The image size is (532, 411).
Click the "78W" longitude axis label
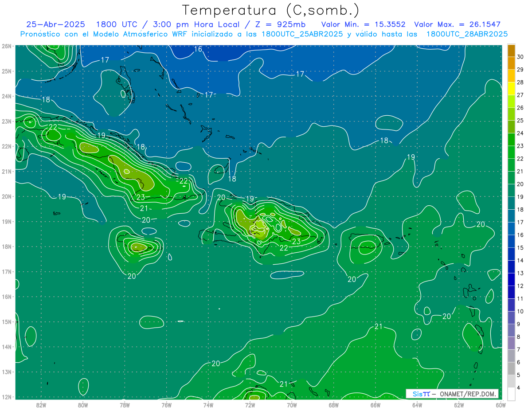tap(125, 405)
